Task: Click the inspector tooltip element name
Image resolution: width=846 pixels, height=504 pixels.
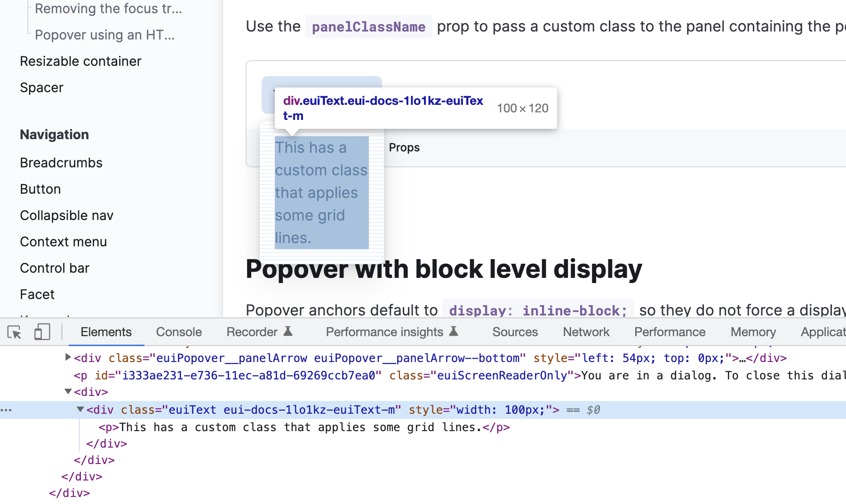Action: 383,108
